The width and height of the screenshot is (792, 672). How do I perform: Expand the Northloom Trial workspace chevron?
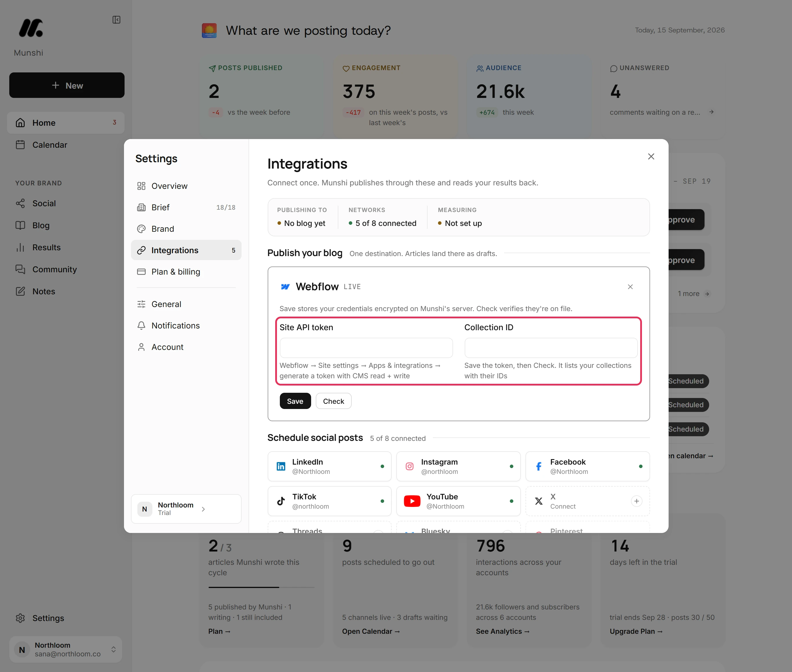point(203,509)
